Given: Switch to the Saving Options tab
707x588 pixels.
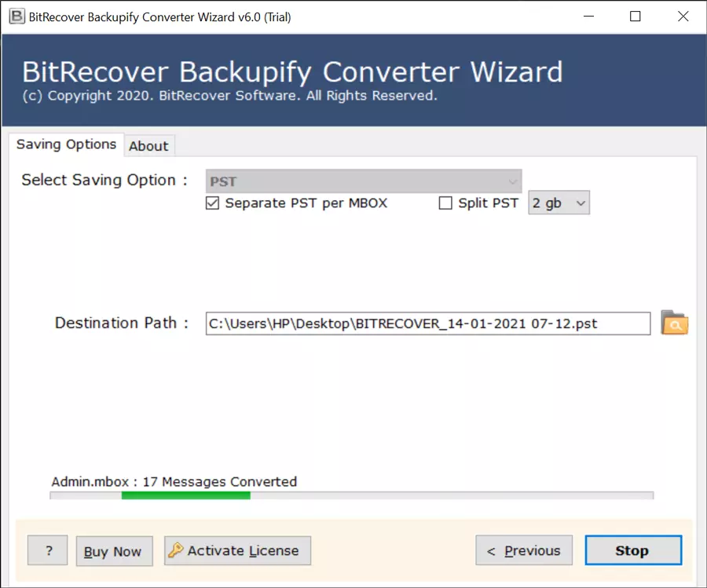Looking at the screenshot, I should click(66, 144).
